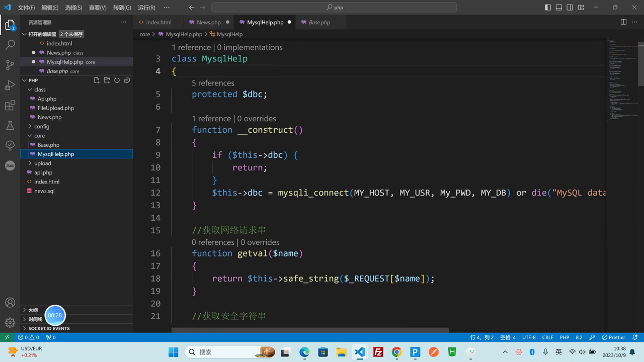Change language mode PHP in status bar
This screenshot has width=644, height=362.
565,337
